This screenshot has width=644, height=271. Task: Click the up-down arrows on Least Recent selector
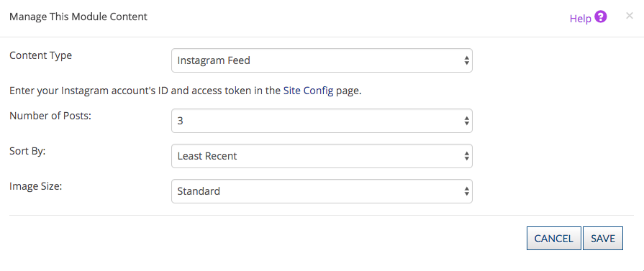tap(466, 156)
